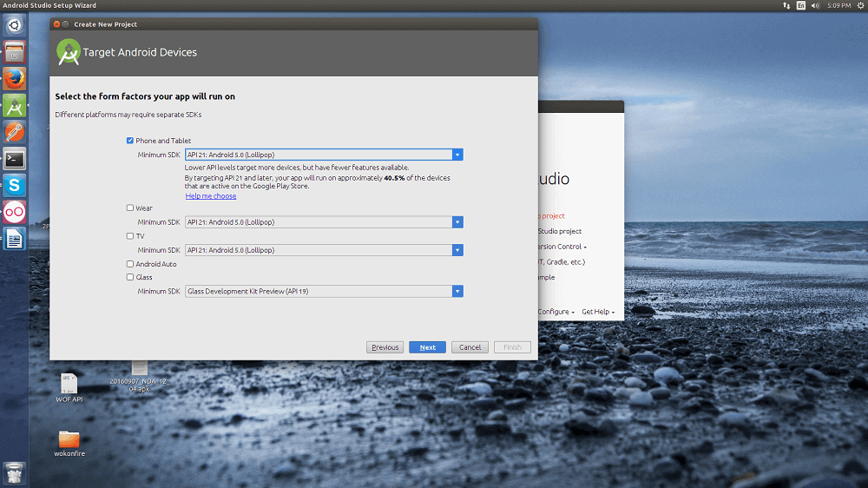Open the Trash in the launcher

(14, 472)
